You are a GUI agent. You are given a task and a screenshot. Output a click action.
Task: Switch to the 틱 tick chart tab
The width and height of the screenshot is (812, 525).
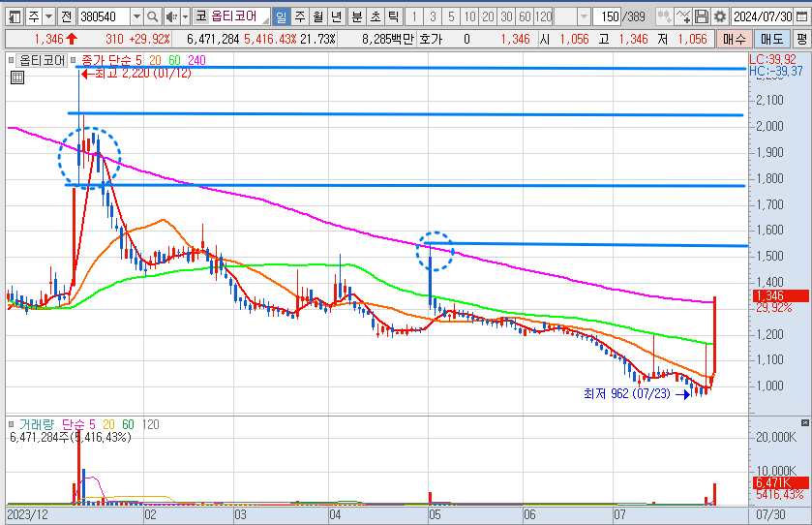pos(394,17)
